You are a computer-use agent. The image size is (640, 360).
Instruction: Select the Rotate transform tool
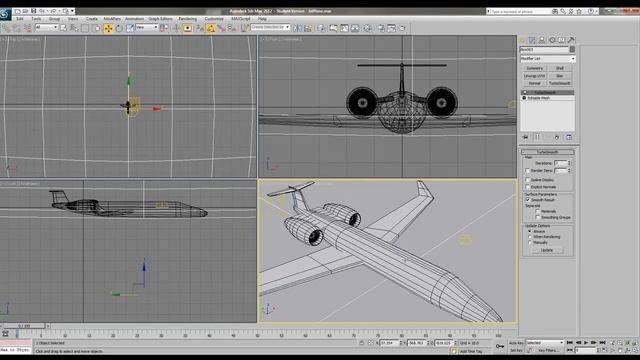(119, 28)
